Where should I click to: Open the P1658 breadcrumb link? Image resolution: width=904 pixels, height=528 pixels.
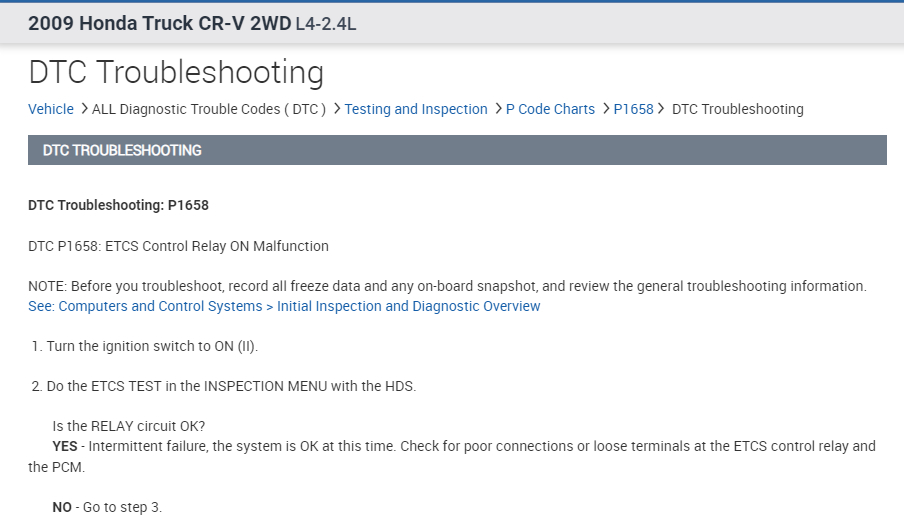(633, 109)
